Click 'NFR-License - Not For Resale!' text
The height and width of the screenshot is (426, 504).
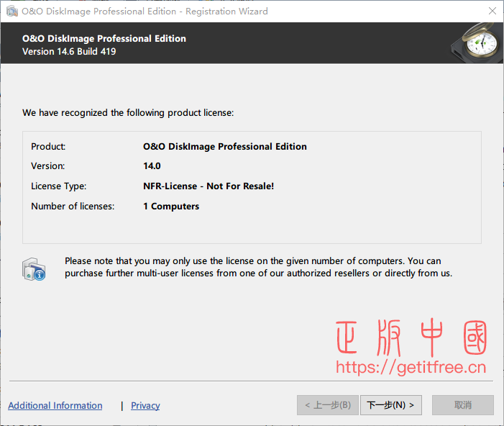coord(209,186)
